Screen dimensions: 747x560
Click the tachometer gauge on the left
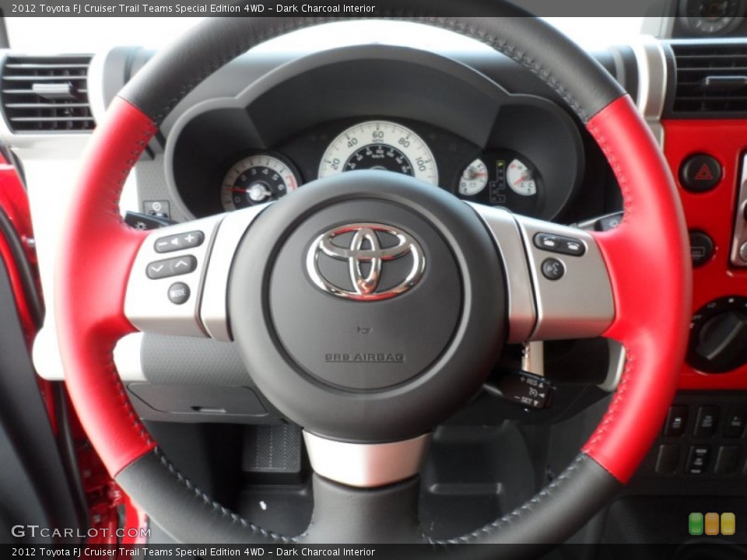pyautogui.click(x=259, y=182)
